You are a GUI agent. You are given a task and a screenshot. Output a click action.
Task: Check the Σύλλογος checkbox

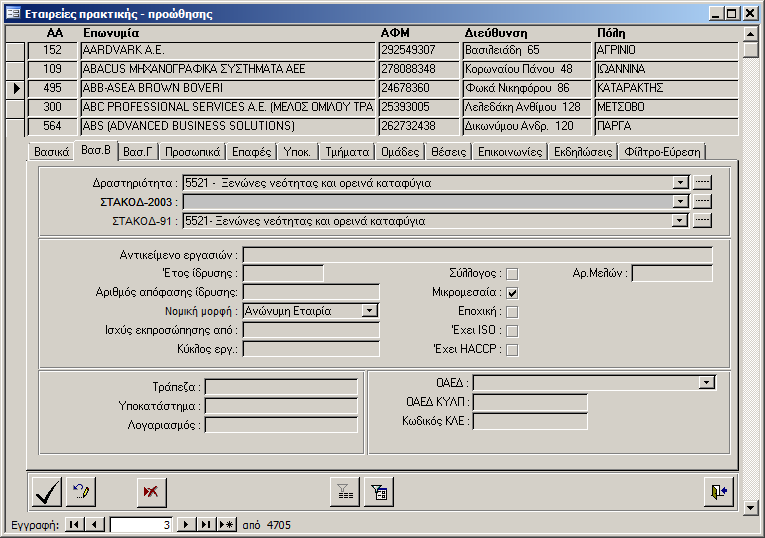tap(512, 274)
